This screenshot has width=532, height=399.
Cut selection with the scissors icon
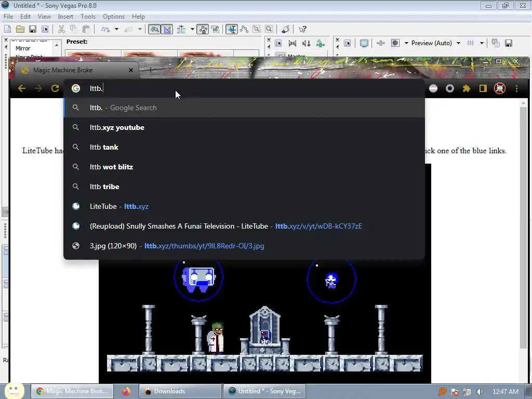pos(61,29)
